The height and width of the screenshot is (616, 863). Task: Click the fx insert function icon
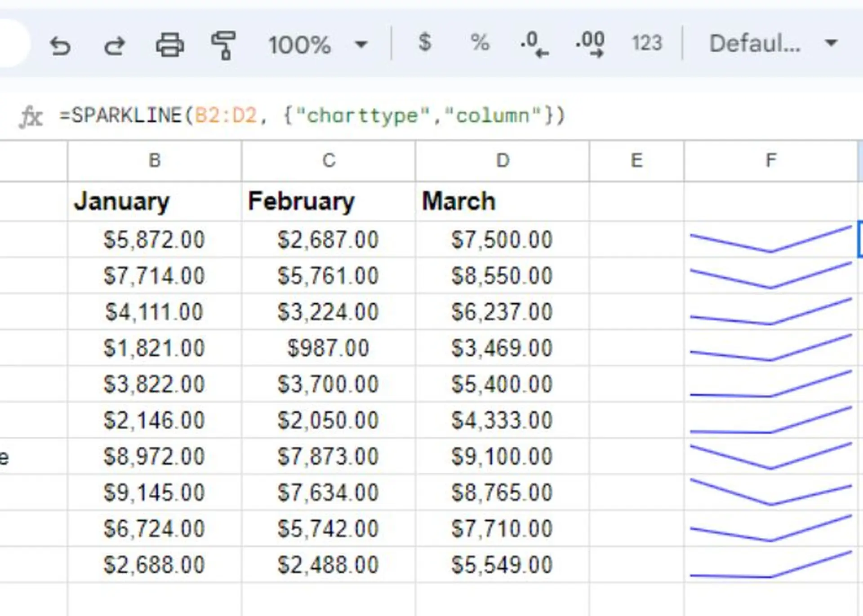point(31,116)
